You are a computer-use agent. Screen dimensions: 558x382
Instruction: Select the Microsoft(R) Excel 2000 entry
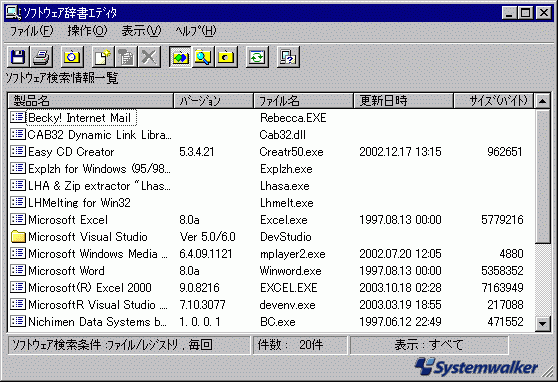coord(90,288)
